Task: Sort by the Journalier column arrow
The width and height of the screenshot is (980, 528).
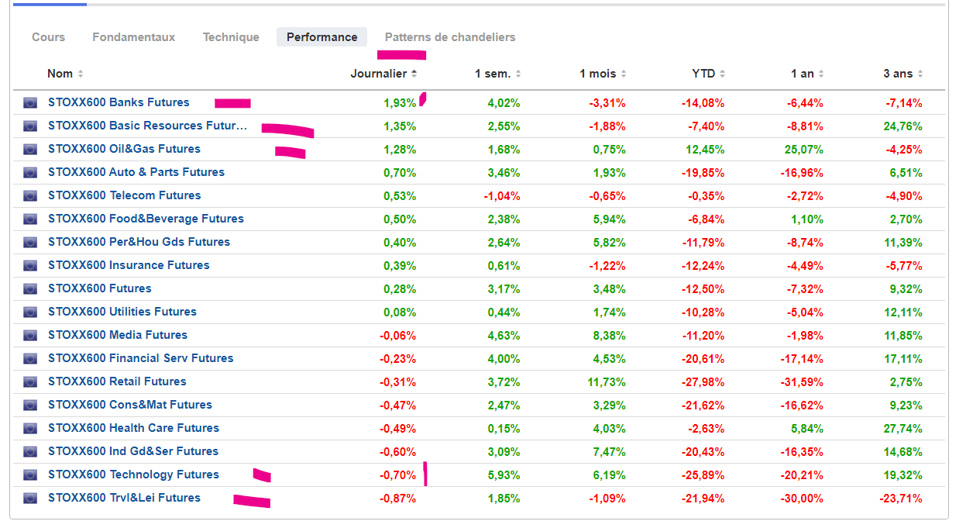Action: click(414, 74)
